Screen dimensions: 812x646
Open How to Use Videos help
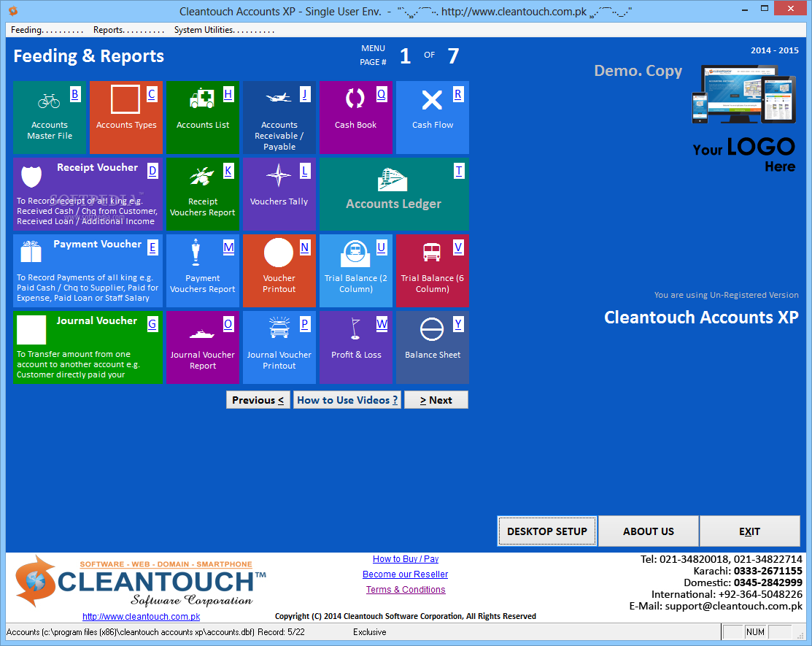point(347,400)
